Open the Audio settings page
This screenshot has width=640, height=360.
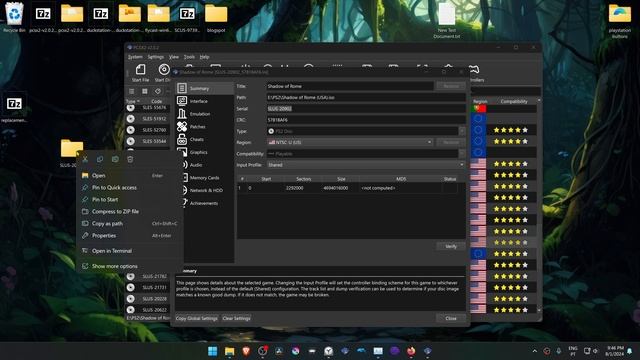point(204,165)
